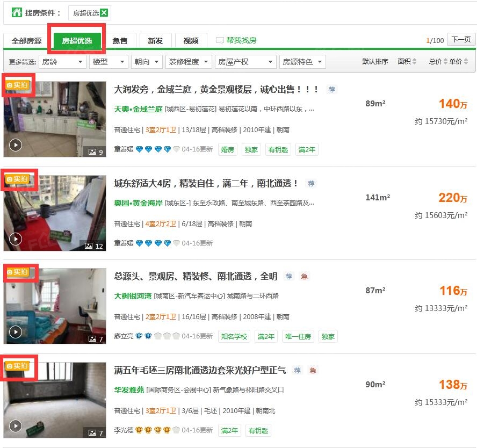The width and height of the screenshot is (477, 448).
Task: Remove the 房超优选 filter via green X
Action: click(x=104, y=13)
